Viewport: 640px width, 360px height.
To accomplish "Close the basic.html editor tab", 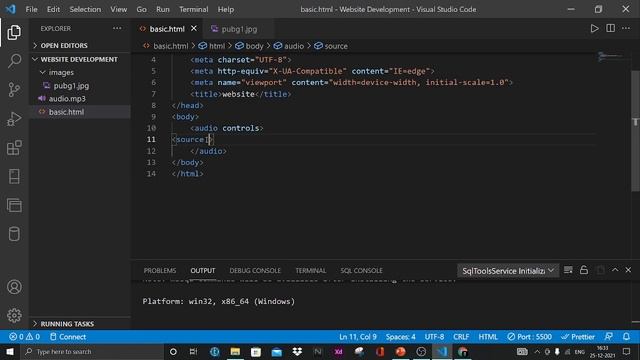I will tap(194, 29).
